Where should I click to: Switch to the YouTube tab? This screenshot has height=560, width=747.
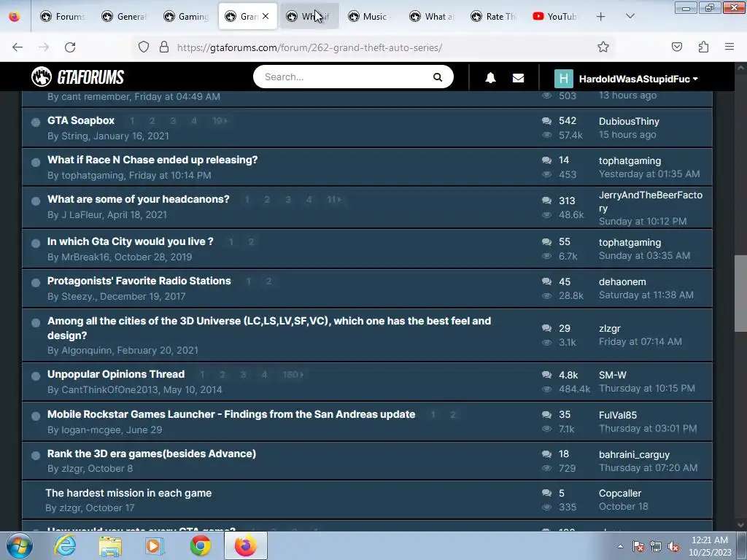555,17
